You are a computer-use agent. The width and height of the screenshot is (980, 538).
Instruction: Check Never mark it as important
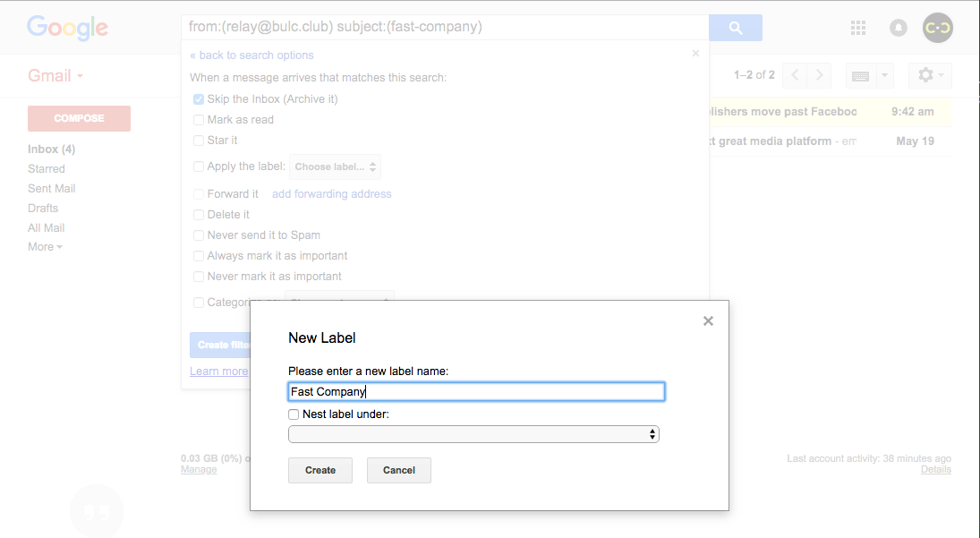tap(199, 277)
